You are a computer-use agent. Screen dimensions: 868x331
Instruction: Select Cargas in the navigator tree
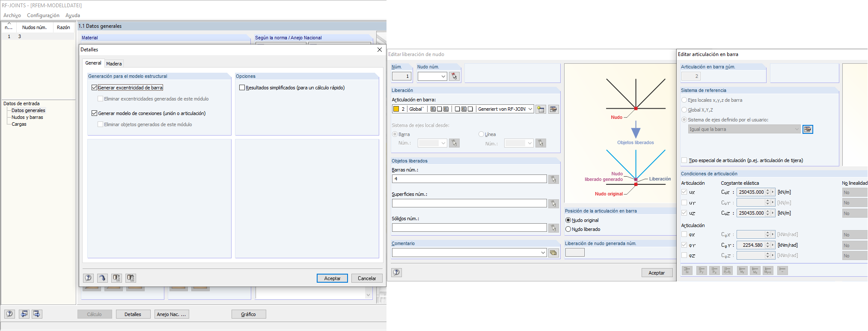pyautogui.click(x=19, y=124)
